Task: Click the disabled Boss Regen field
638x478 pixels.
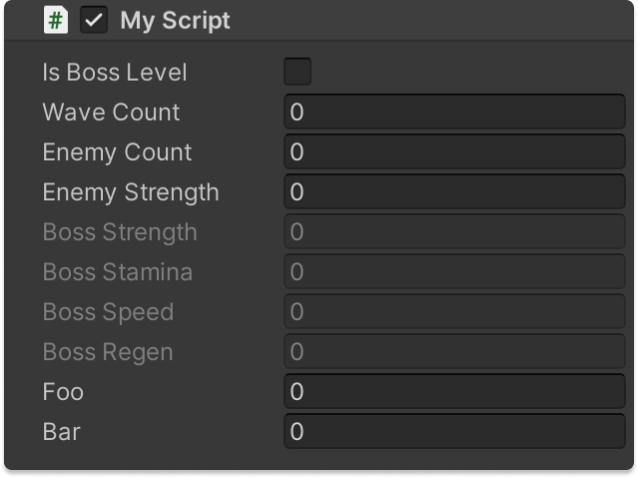Action: 454,352
